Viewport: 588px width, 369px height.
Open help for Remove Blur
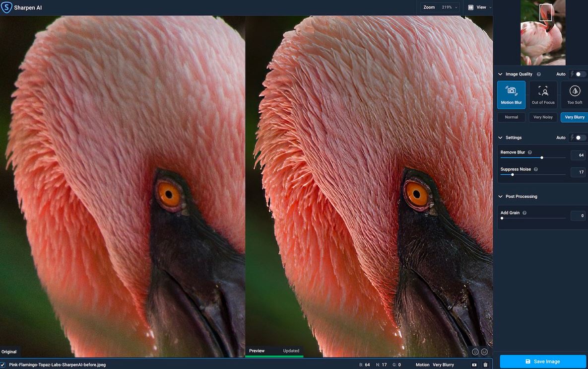tap(530, 152)
